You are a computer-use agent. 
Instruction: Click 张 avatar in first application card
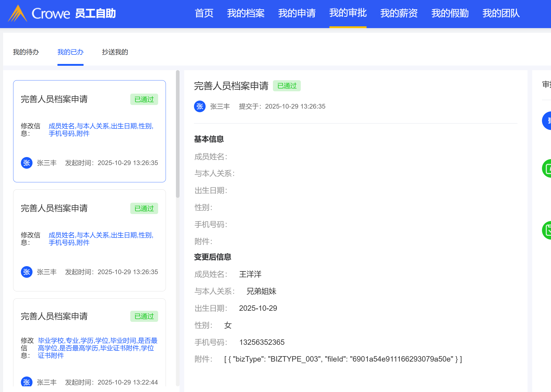tap(27, 163)
